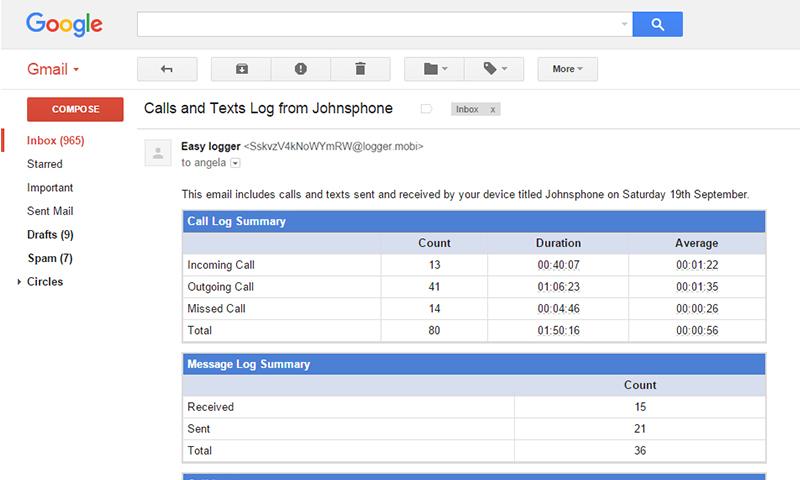The image size is (800, 480).
Task: Archive this email conversation
Action: click(x=242, y=69)
